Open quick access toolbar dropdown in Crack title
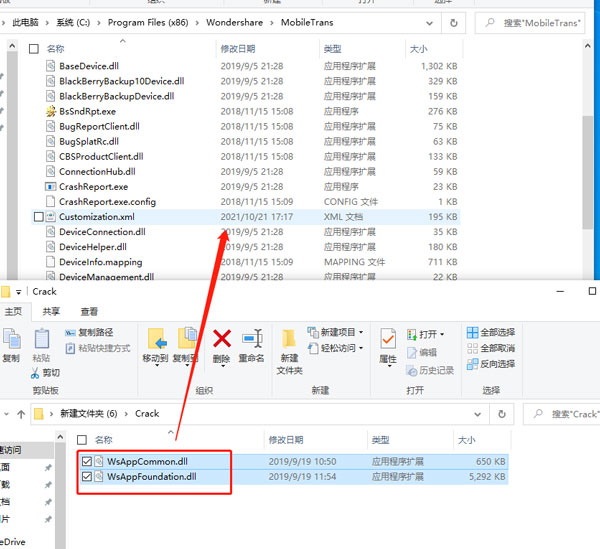The image size is (600, 549). pos(18,292)
